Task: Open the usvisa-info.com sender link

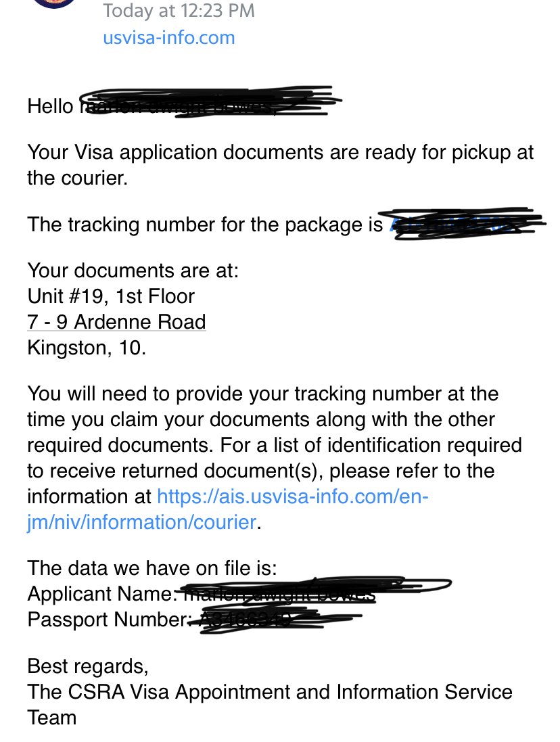Action: [x=169, y=38]
